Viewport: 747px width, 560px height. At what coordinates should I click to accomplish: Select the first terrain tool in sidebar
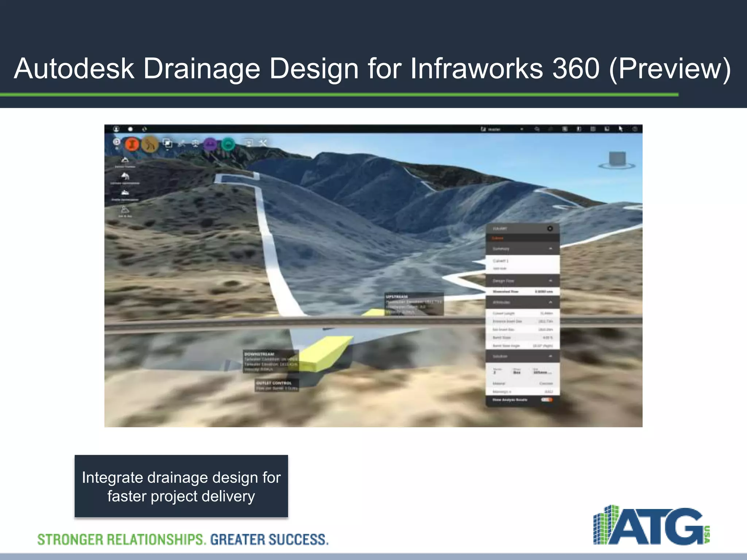coord(125,162)
